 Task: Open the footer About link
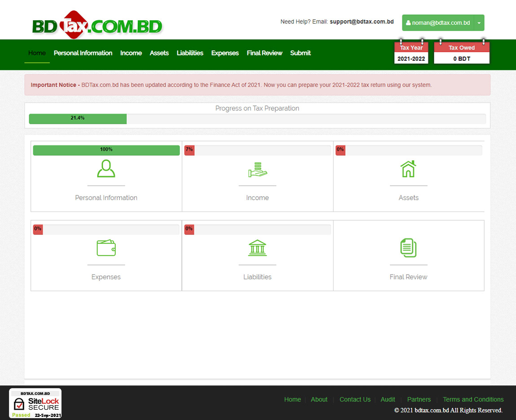pos(319,399)
